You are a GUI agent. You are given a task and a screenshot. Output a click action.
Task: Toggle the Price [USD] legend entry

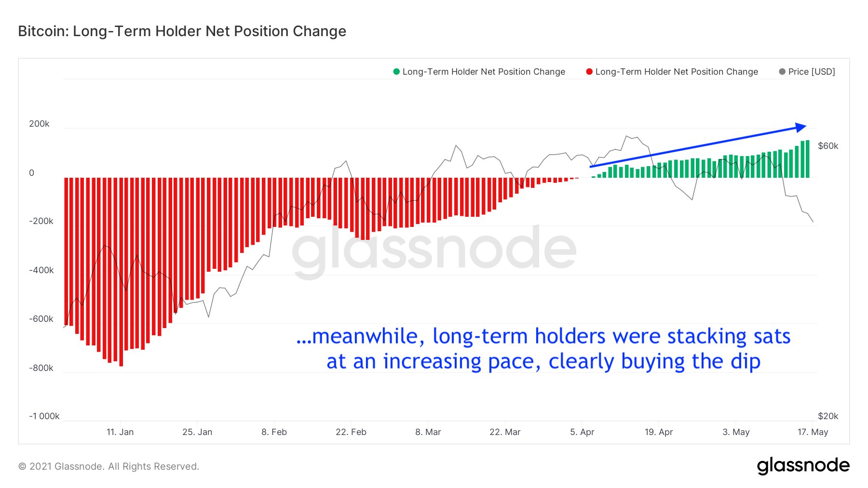click(x=807, y=72)
